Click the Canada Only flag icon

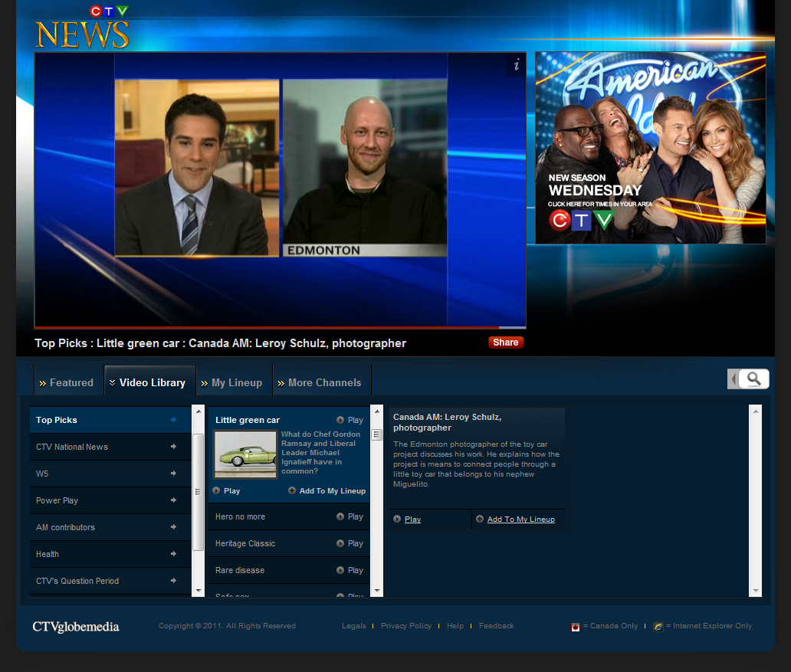click(x=576, y=627)
